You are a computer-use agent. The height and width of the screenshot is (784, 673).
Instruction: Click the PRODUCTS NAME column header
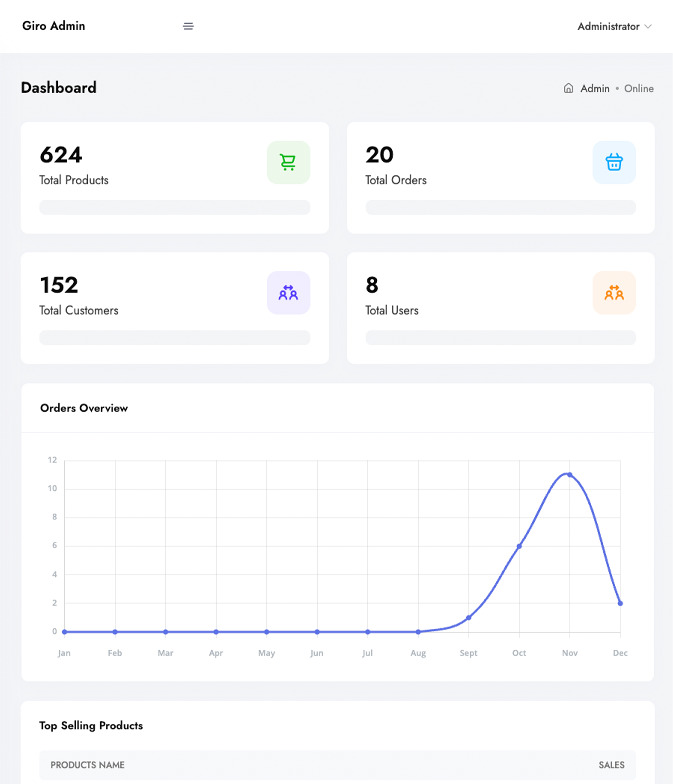point(87,765)
